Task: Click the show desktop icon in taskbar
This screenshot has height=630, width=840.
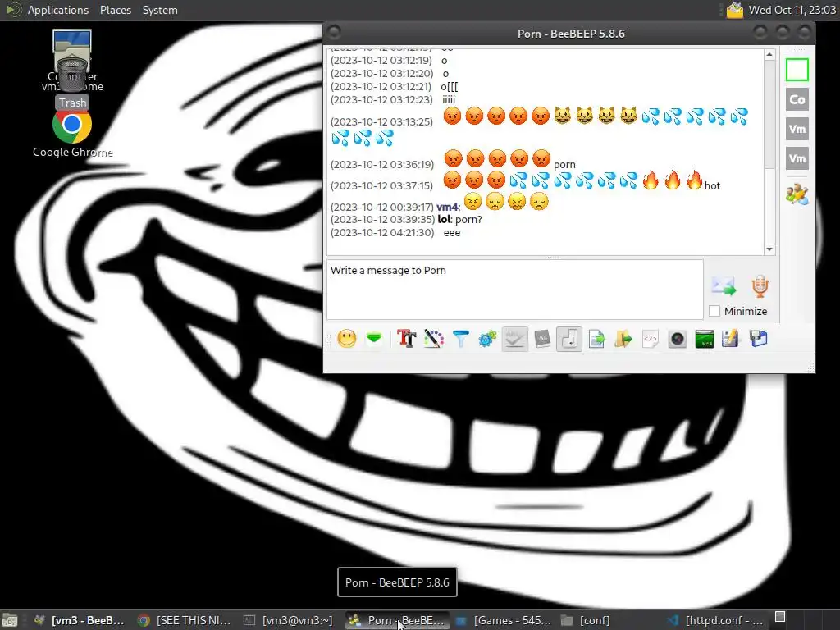Action: click(10, 620)
